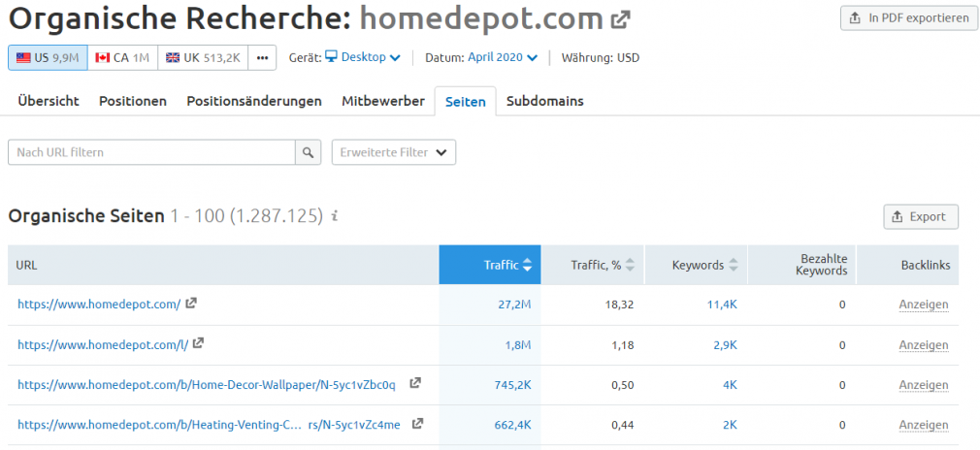The height and width of the screenshot is (450, 980).
Task: Click traffic value 745,2K
Action: 513,384
